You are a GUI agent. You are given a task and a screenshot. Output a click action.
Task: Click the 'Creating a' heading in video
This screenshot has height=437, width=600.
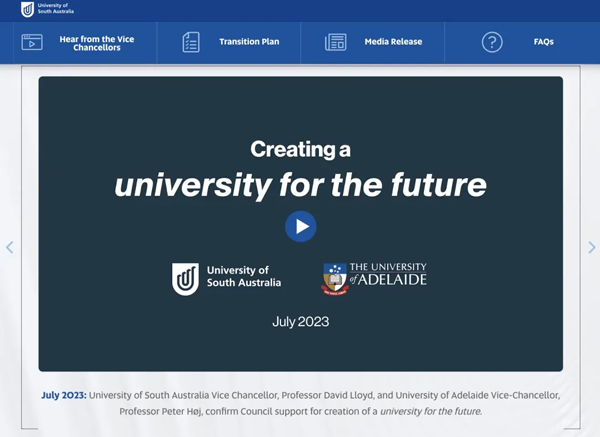point(300,150)
